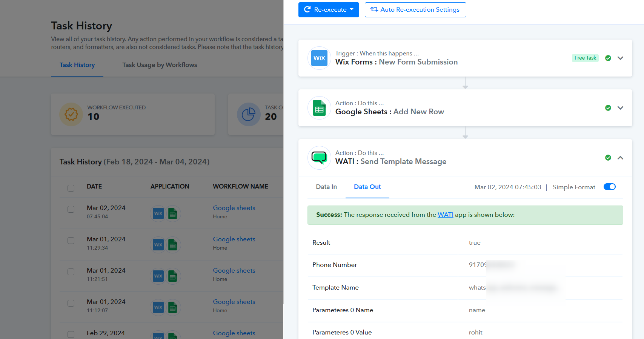Click the Google Sheets icon in Mar 01 11:12:07 row
Screen dimensions: 644x339
coord(173,308)
